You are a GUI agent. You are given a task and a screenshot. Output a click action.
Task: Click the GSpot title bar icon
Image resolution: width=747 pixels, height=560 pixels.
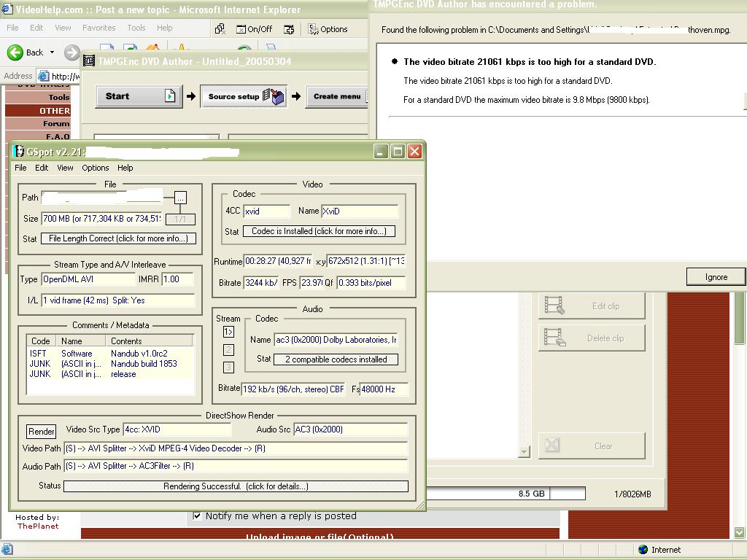tap(18, 152)
